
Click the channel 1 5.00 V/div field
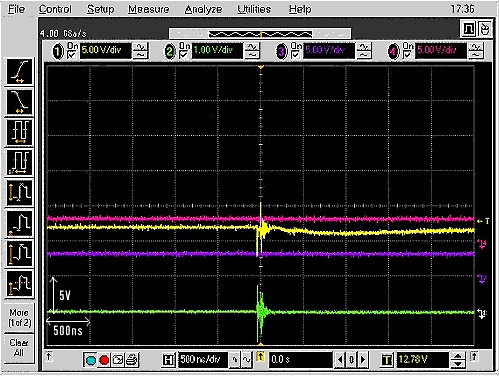(x=105, y=51)
